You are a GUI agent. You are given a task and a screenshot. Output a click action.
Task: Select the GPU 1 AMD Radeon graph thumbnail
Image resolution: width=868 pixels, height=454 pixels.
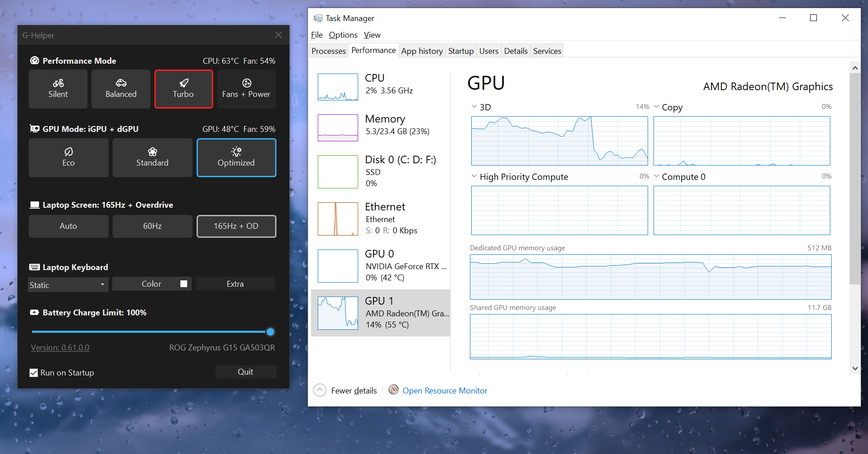tap(338, 313)
